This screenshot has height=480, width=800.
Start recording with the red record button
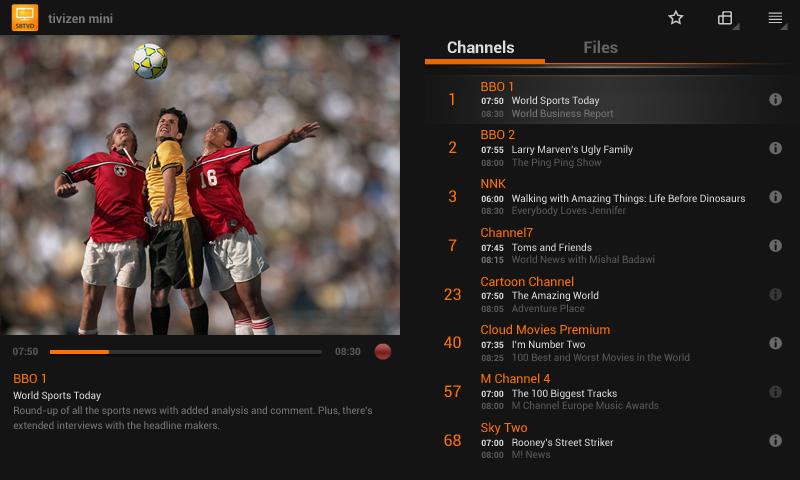point(383,351)
